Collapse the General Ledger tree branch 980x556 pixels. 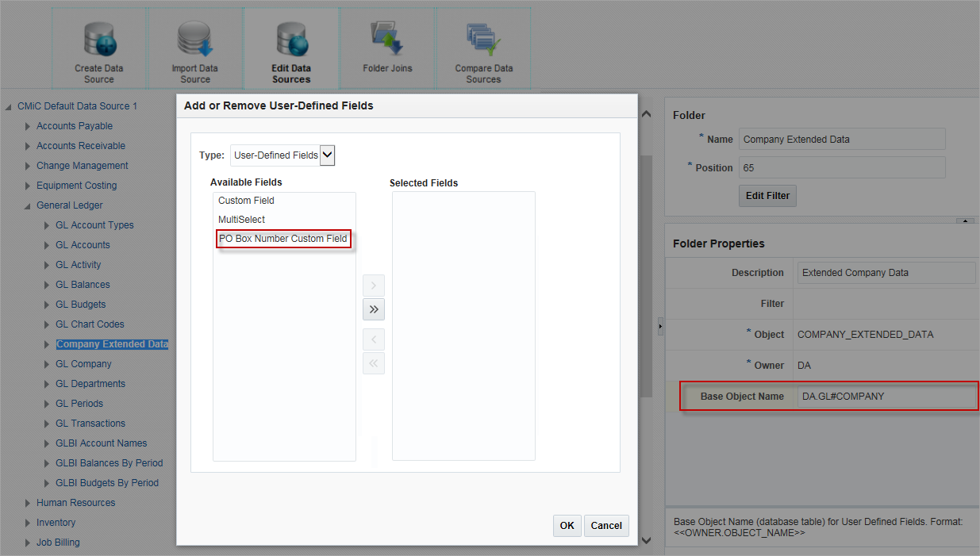pos(26,205)
